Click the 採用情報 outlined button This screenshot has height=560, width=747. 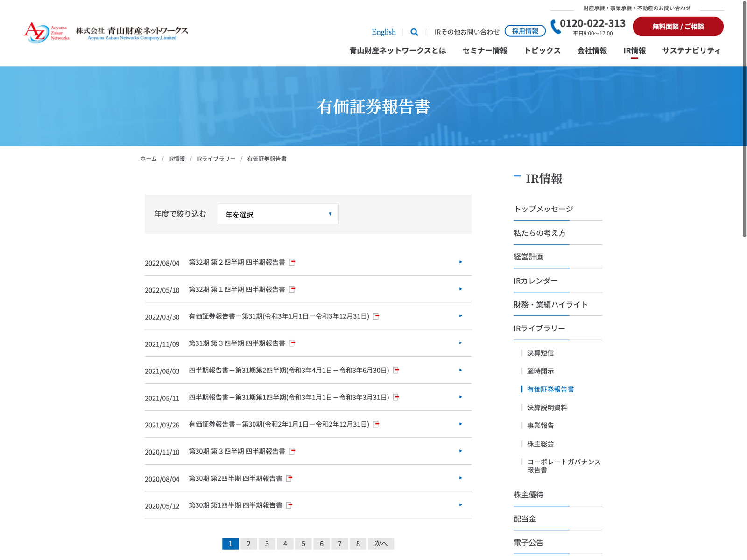[525, 31]
